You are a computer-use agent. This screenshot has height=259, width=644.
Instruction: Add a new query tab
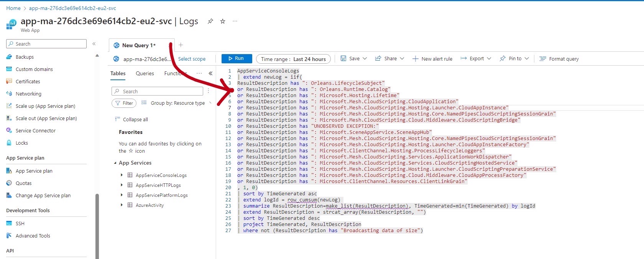pyautogui.click(x=181, y=45)
